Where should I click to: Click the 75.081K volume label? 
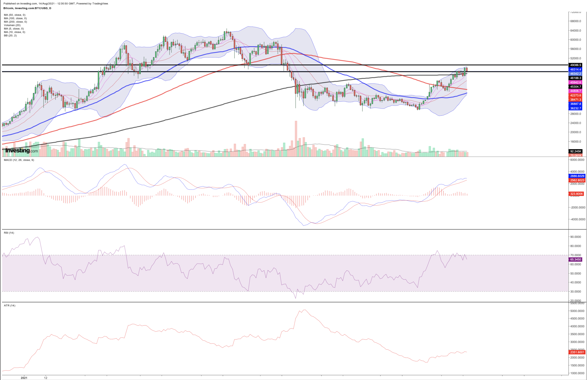point(575,156)
